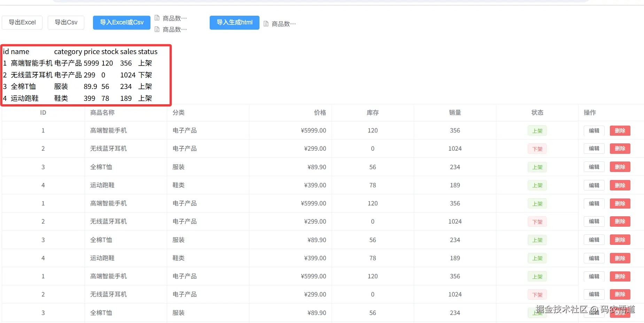Click 服装 category in the first 全棉T恤 row
The image size is (644, 323).
(x=179, y=167)
